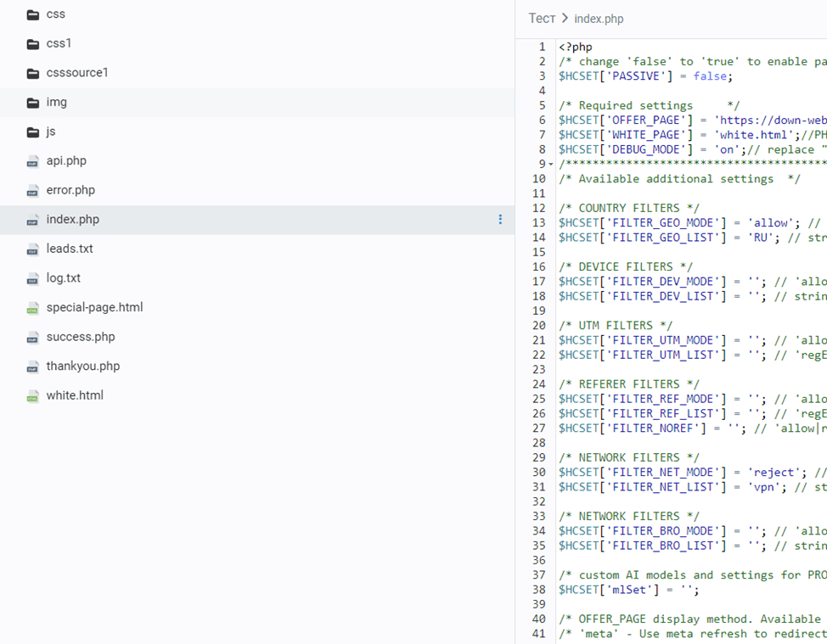Image resolution: width=827 pixels, height=644 pixels.
Task: Click the css folder icon
Action: 33,14
